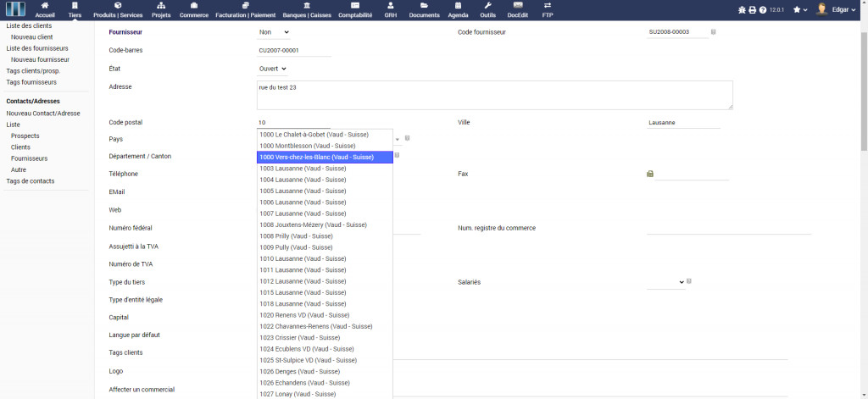The height and width of the screenshot is (399, 868).
Task: Expand the Salariés dropdown
Action: point(666,281)
